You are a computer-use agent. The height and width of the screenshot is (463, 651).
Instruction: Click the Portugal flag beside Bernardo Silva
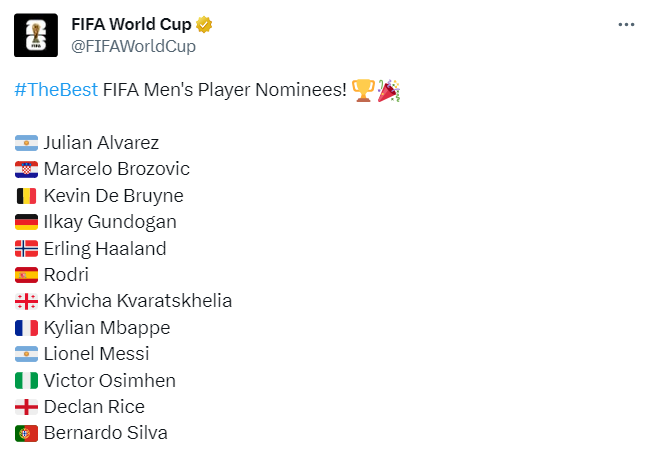(x=27, y=434)
